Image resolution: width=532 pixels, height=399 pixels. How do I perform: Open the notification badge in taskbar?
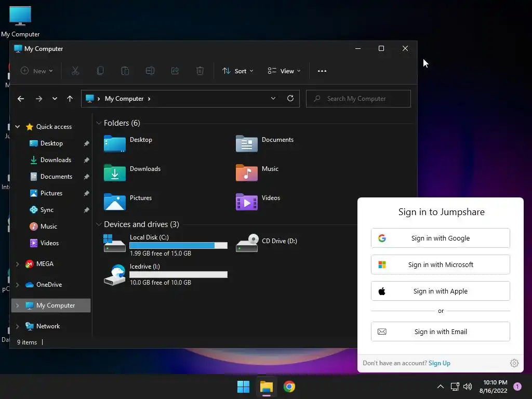coord(517,387)
